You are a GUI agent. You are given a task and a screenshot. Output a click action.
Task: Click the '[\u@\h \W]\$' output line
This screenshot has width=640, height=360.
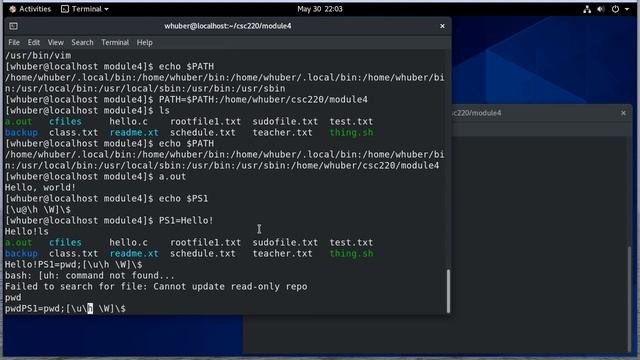[38, 210]
